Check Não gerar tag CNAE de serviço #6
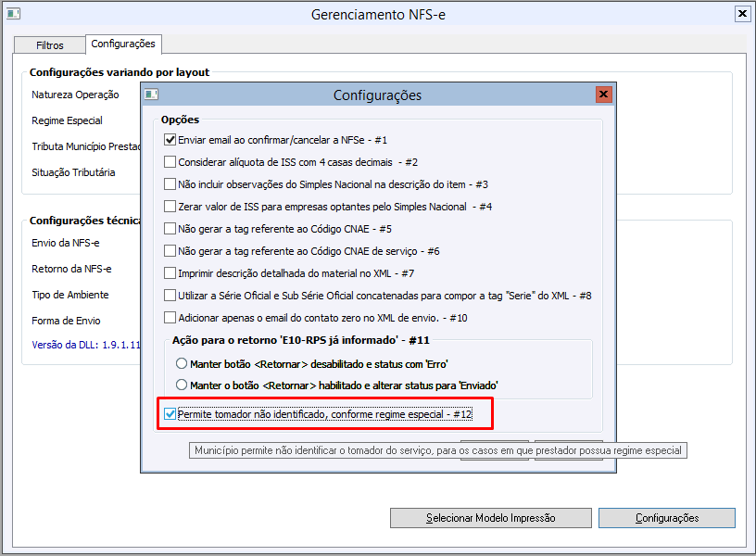The height and width of the screenshot is (556, 756). click(170, 251)
